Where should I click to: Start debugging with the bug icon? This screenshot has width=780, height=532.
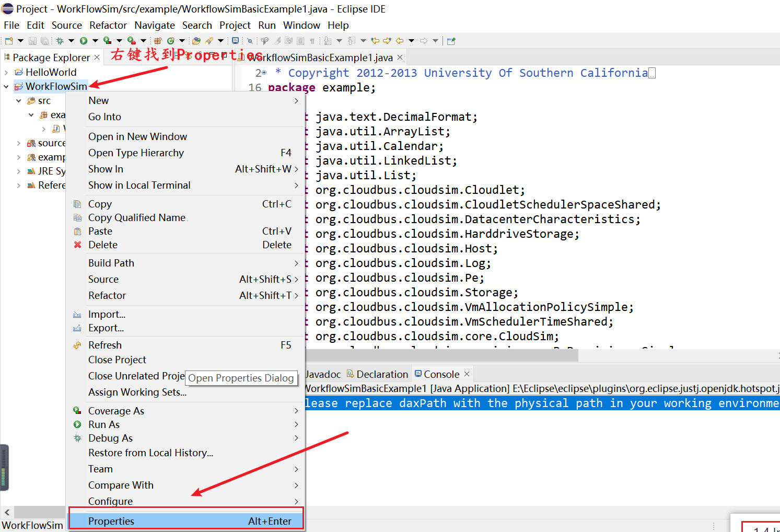click(x=60, y=41)
